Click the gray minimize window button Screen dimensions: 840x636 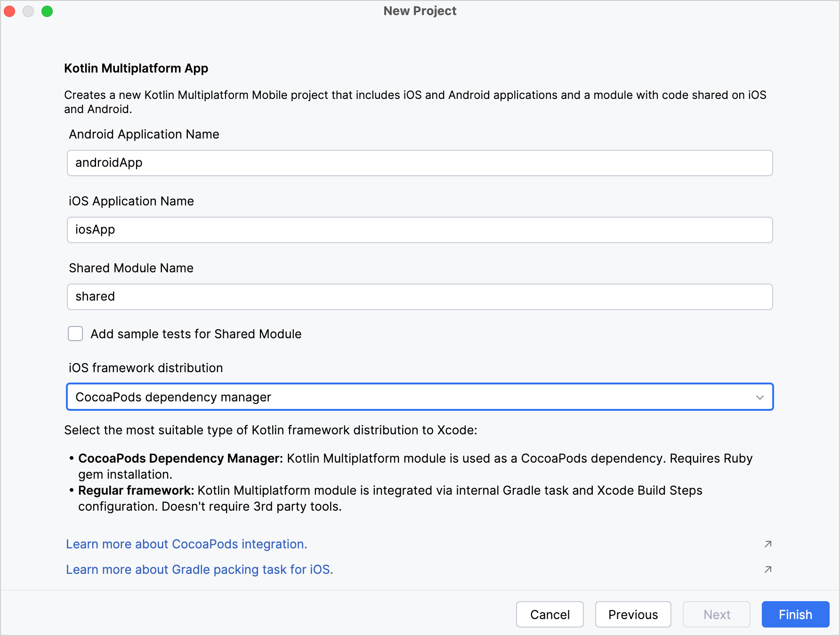[x=28, y=11]
